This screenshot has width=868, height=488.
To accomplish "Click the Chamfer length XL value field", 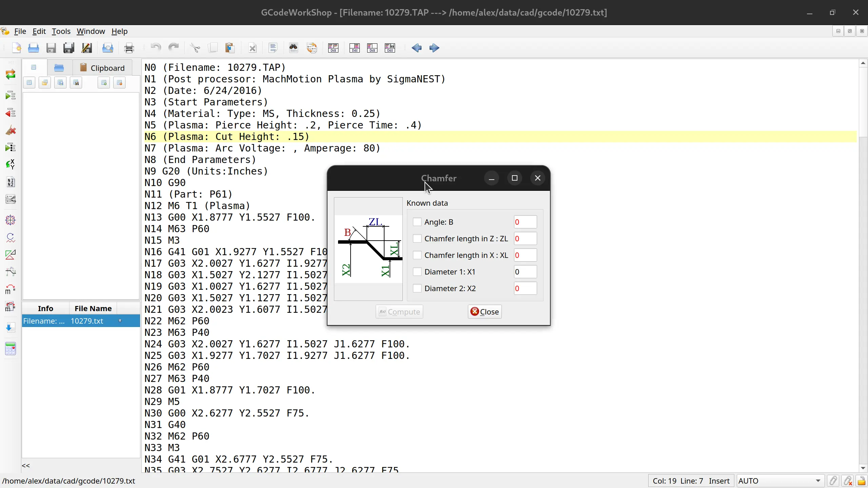I will [525, 255].
